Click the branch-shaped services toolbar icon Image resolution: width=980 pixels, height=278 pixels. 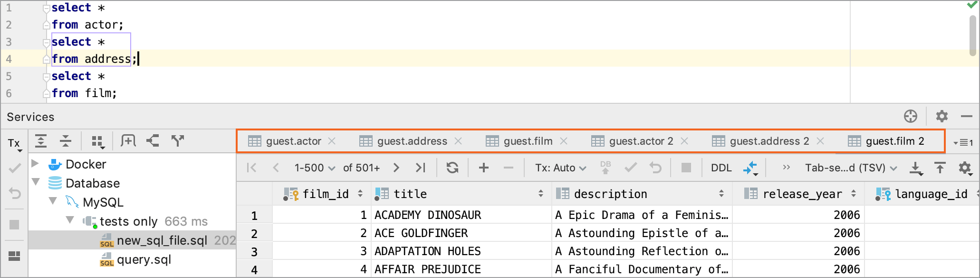(178, 140)
